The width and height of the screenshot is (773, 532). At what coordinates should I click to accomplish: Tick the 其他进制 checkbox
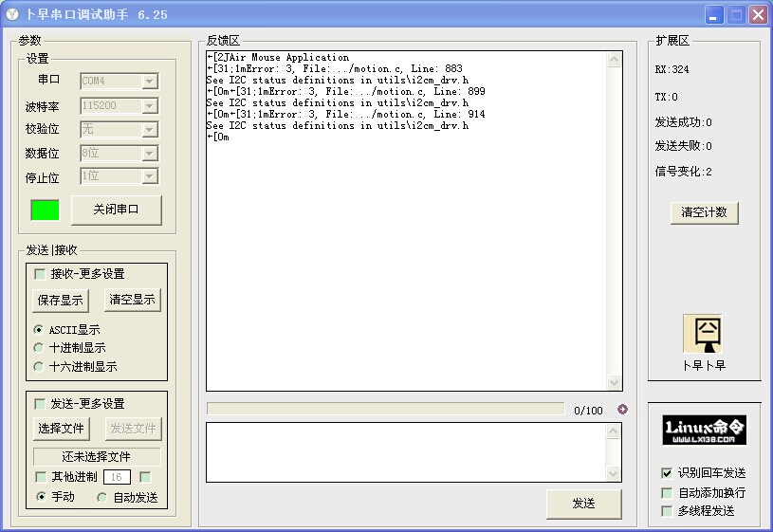click(x=41, y=477)
